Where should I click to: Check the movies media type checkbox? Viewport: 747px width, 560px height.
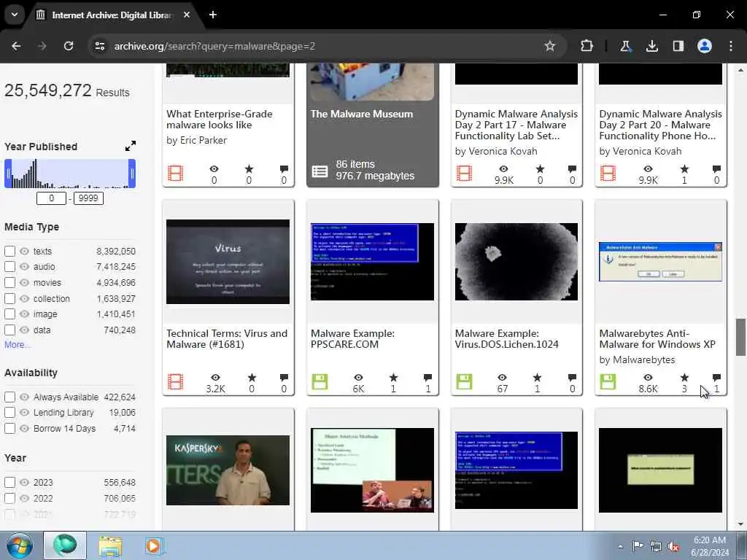9,282
